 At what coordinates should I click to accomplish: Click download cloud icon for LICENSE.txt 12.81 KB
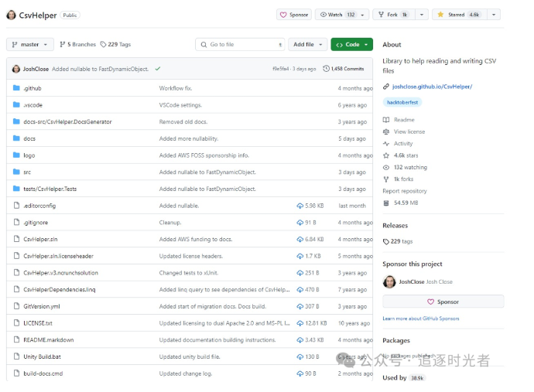[300, 323]
